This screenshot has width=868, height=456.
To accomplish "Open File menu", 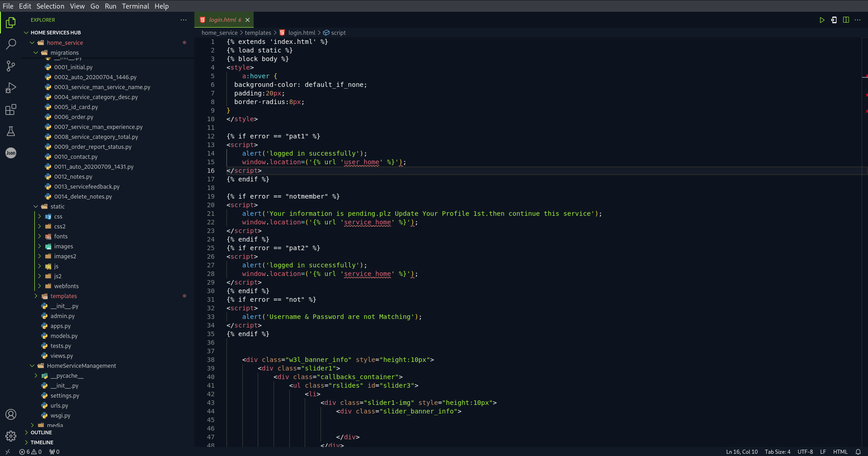I will click(x=8, y=6).
